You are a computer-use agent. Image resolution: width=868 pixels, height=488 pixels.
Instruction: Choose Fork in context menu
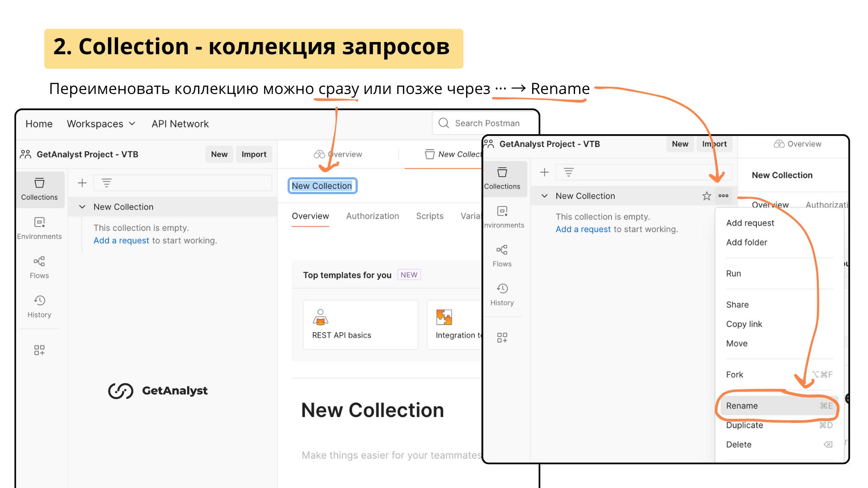coord(779,375)
